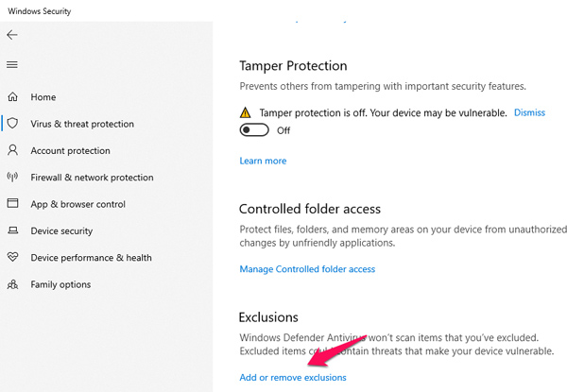
Task: Open Family options page
Action: tap(60, 284)
